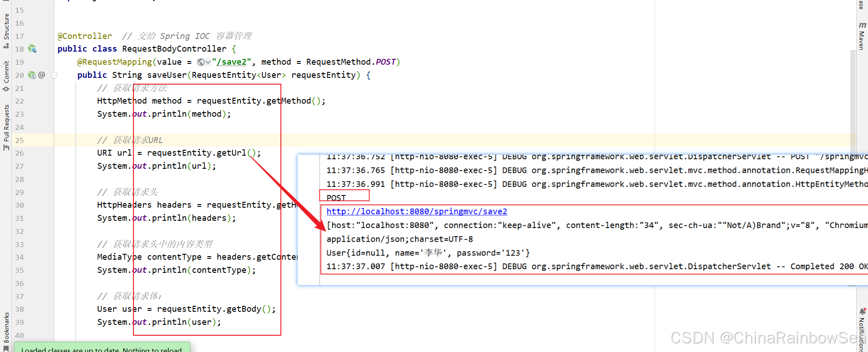Click System.out.println(contentType) on line 35
The width and height of the screenshot is (868, 352).
tap(176, 270)
